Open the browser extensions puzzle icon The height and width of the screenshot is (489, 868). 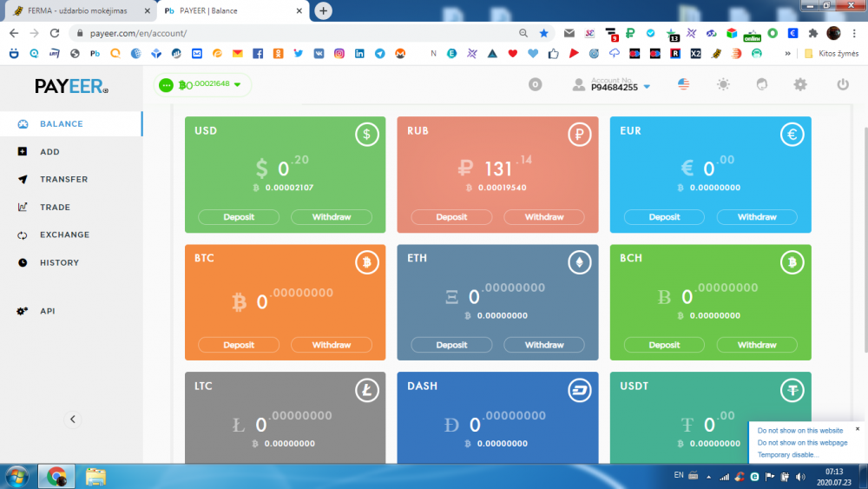point(812,33)
